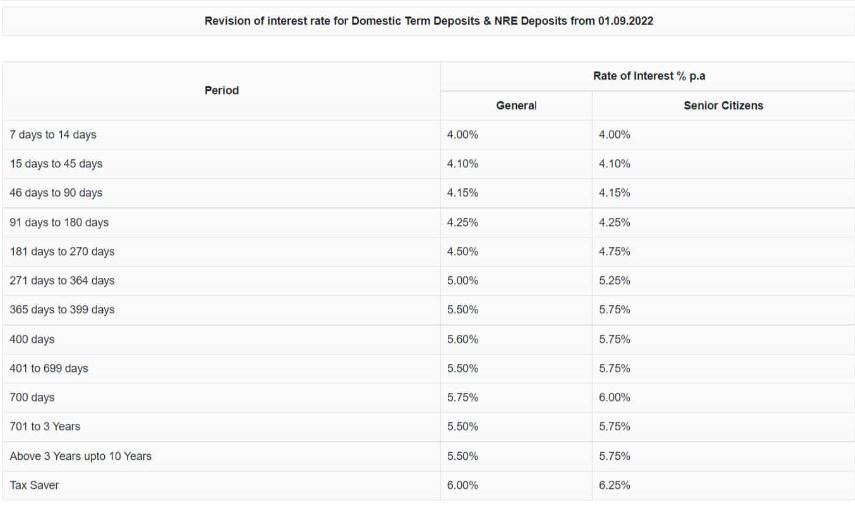This screenshot has height=505, width=855.
Task: Select the 15 days to 45 days period
Action: pos(56,163)
